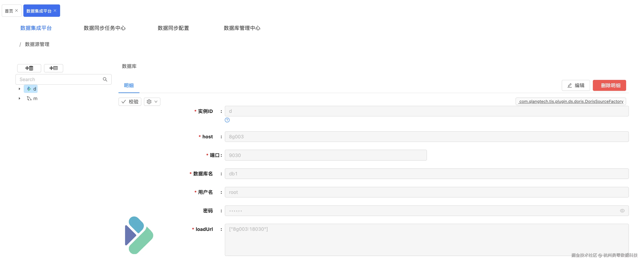Click the large Doris logo image
The width and height of the screenshot is (644, 264).
click(x=139, y=235)
